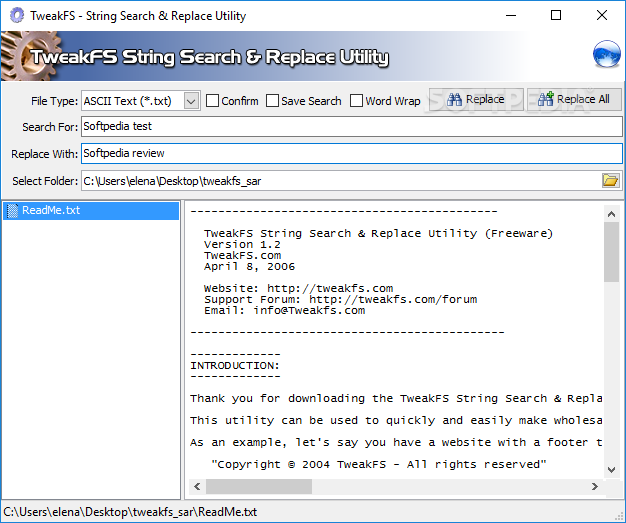Click the horizontal scrollbar left arrow
This screenshot has height=523, width=626.
point(197,486)
